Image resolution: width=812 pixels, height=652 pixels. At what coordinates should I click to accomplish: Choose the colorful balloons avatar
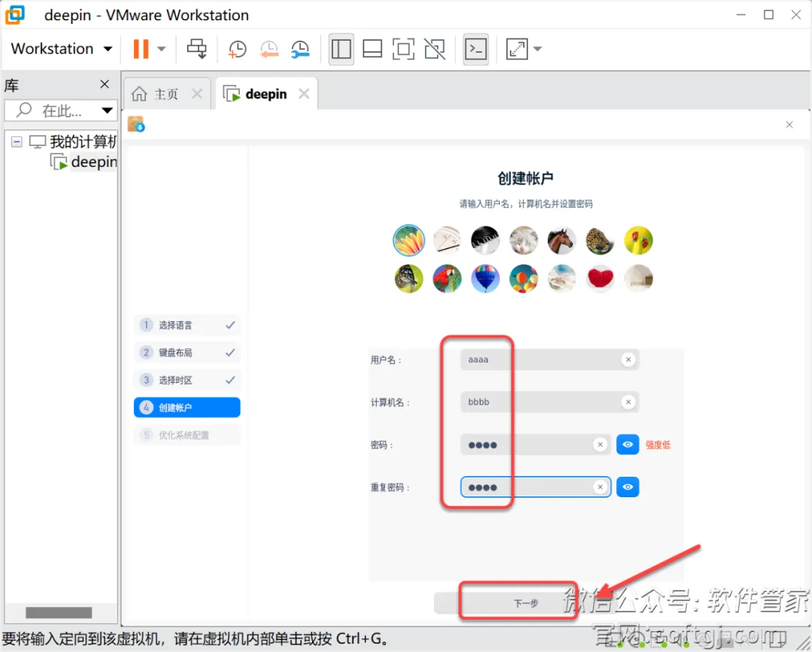523,278
